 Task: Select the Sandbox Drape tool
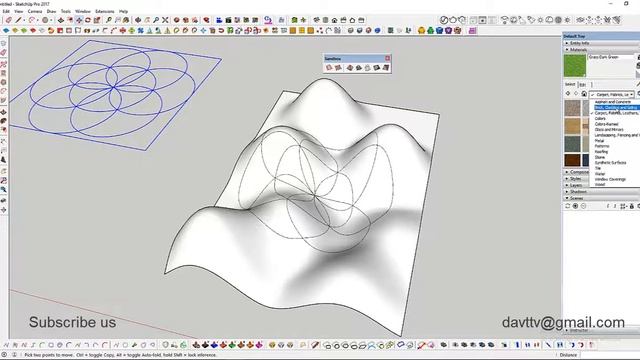[x=368, y=68]
